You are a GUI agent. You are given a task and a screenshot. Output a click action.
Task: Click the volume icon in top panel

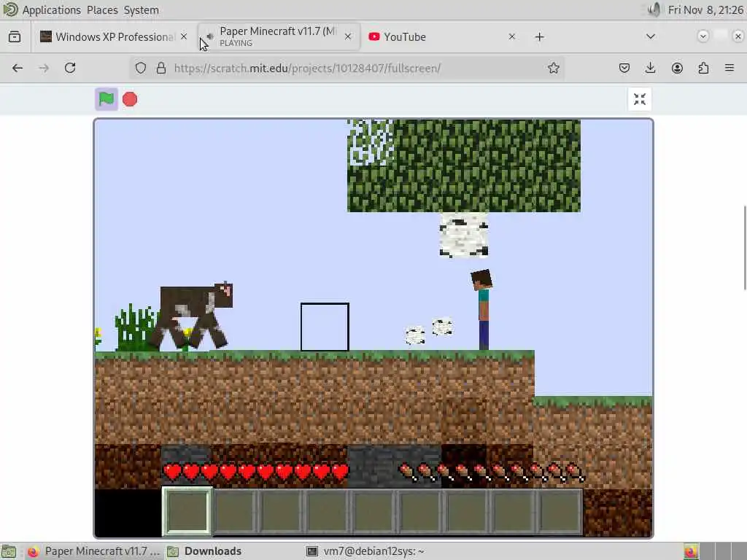pos(654,9)
